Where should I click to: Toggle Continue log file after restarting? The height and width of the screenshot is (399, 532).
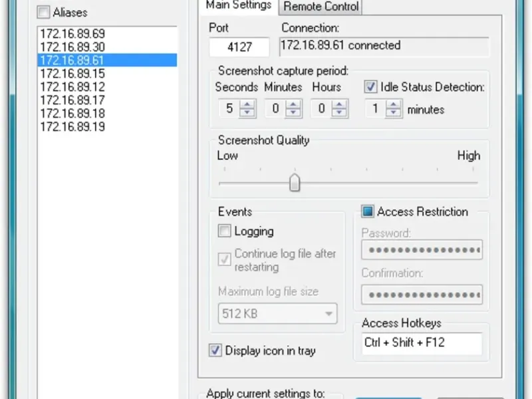224,260
